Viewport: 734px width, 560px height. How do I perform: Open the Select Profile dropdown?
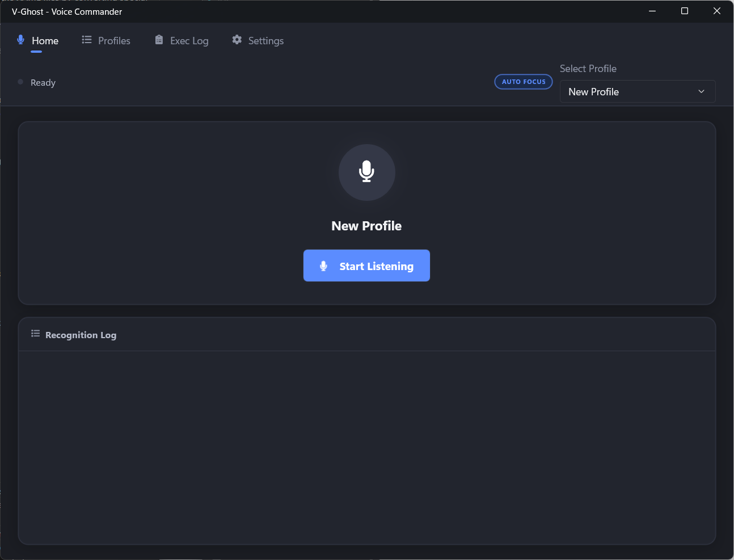click(637, 92)
